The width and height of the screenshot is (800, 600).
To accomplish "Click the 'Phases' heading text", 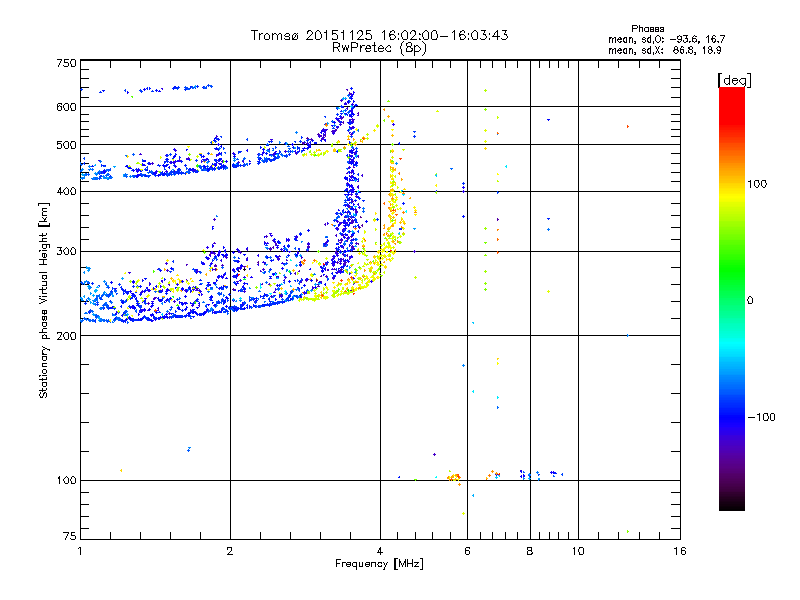I will [647, 29].
